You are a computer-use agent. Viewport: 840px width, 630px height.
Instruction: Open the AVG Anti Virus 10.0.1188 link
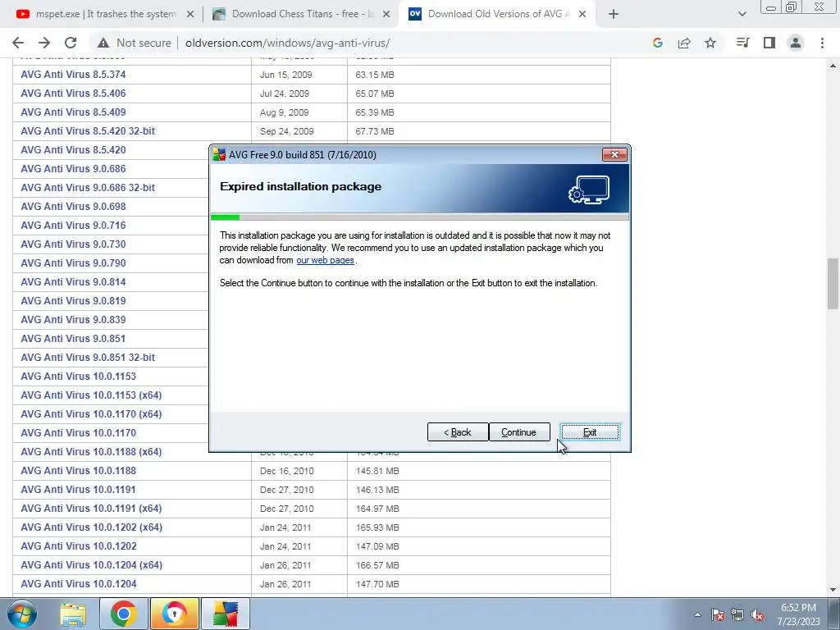click(x=78, y=470)
